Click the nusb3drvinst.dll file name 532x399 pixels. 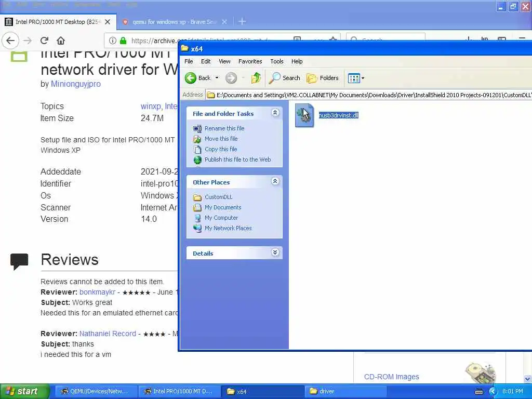tap(339, 115)
